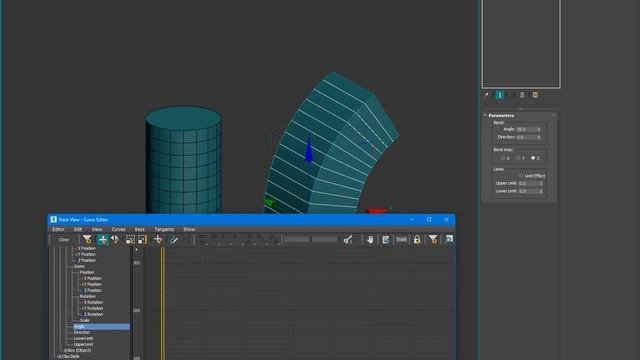The width and height of the screenshot is (640, 360).
Task: Select the Angle track in controller tree
Action: point(101,327)
